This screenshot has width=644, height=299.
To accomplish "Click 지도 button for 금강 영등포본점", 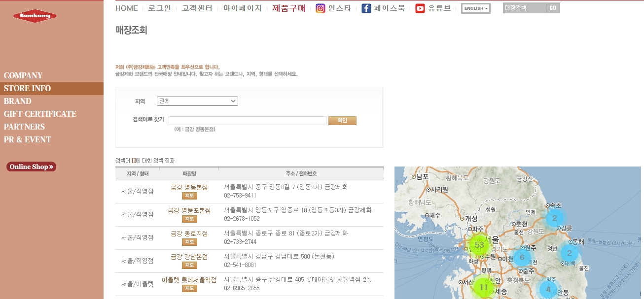I will click(x=189, y=219).
